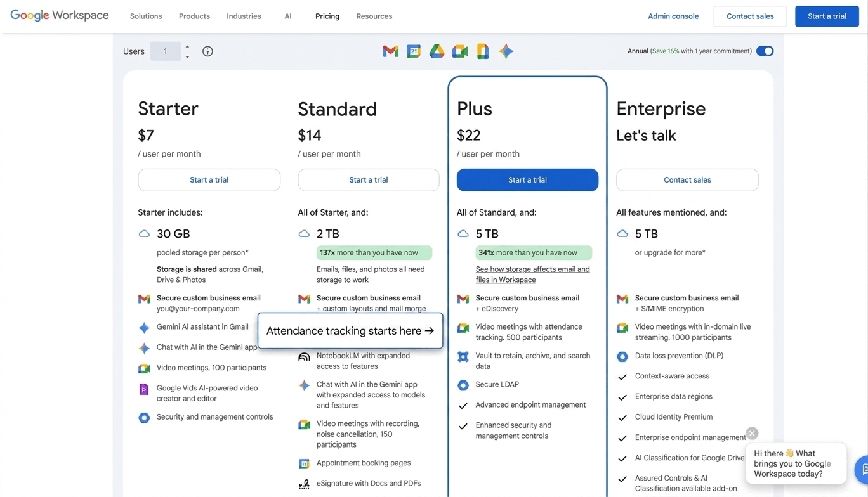Click the 137x more than you have now badge
Image resolution: width=868 pixels, height=497 pixels.
(x=374, y=253)
